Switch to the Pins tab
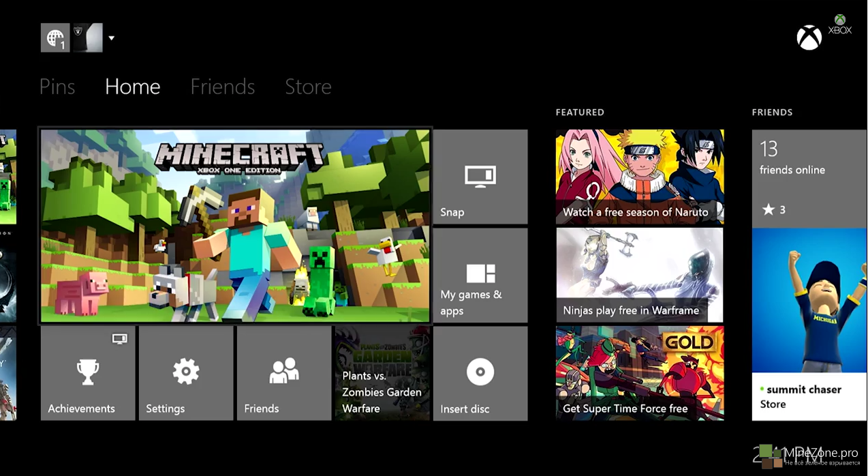The image size is (868, 476). pos(57,87)
